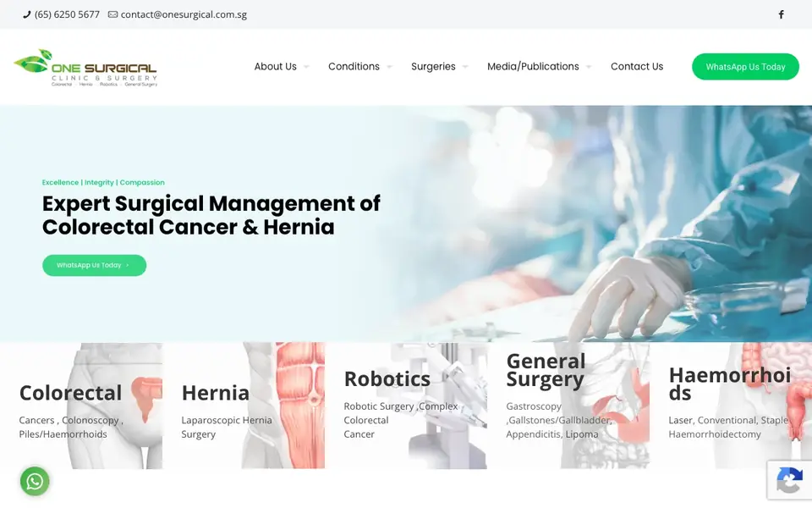812x508 pixels.
Task: Click the floating WhatsApp chat icon
Action: (x=35, y=481)
